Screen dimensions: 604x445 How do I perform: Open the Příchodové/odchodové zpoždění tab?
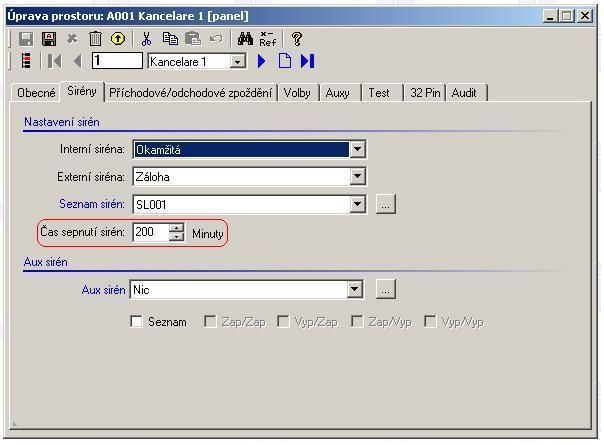[190, 92]
